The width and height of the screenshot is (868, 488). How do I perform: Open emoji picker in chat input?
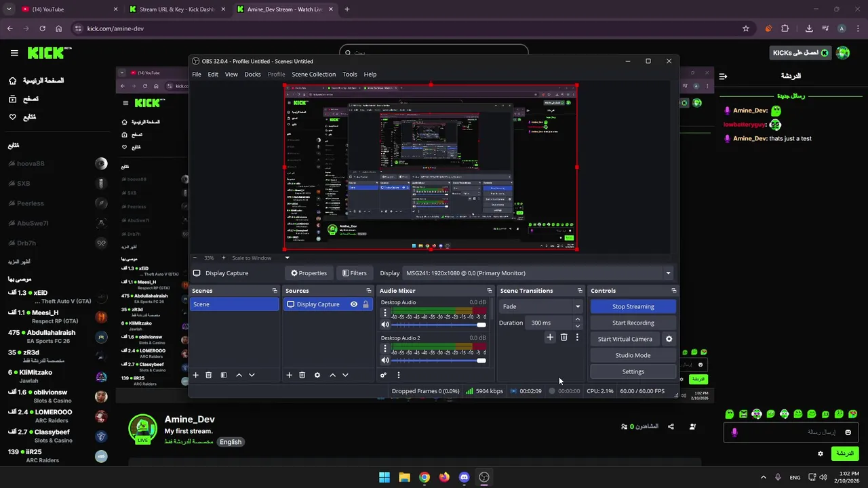click(x=848, y=432)
